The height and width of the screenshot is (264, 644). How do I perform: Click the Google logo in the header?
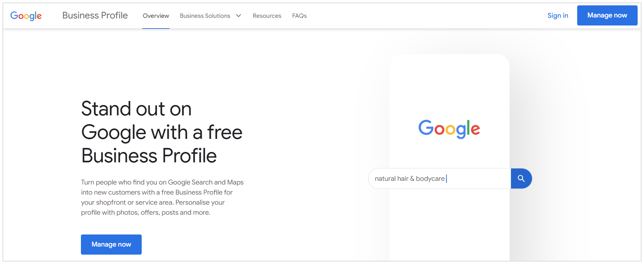pyautogui.click(x=26, y=16)
